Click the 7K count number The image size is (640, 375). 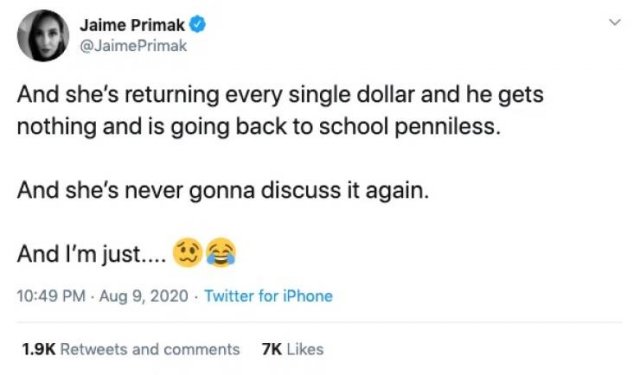click(272, 349)
